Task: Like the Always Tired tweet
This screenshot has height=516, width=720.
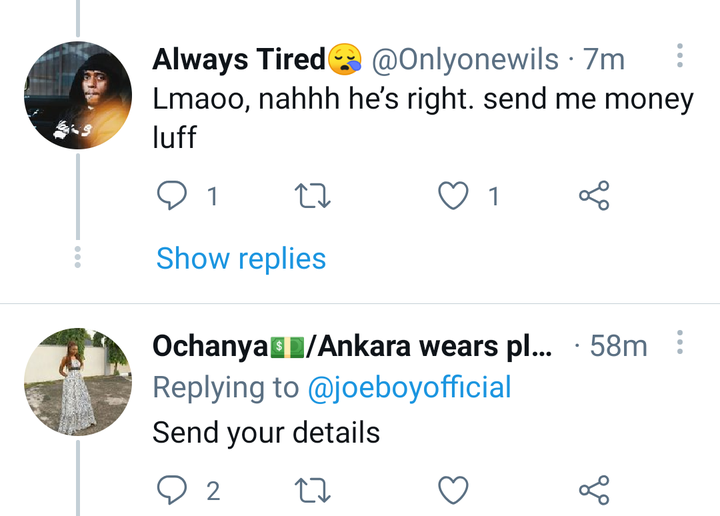Action: coord(453,196)
